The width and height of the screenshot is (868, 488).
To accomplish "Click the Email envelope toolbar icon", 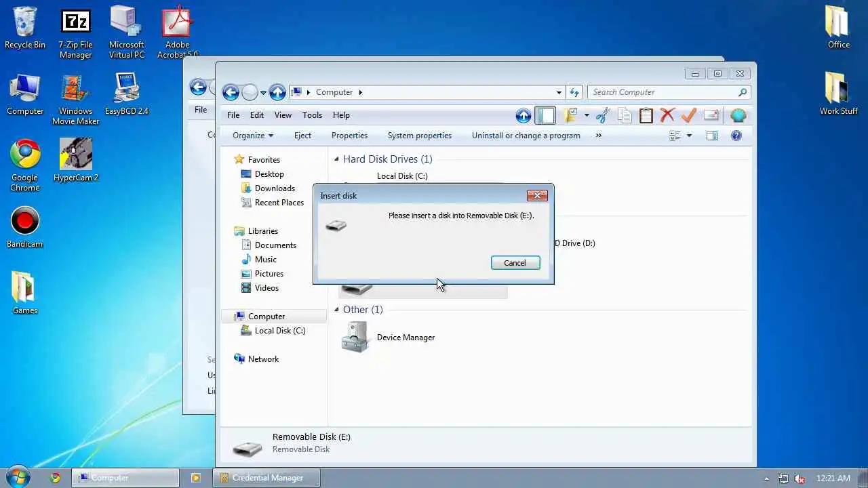I will pyautogui.click(x=711, y=116).
